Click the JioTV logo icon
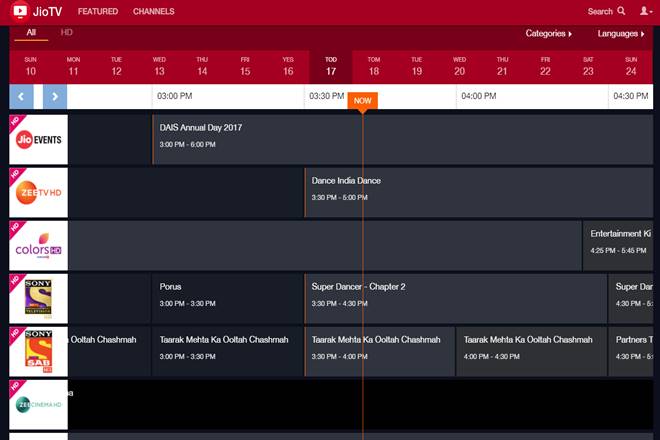Image resolution: width=660 pixels, height=440 pixels. coord(20,11)
